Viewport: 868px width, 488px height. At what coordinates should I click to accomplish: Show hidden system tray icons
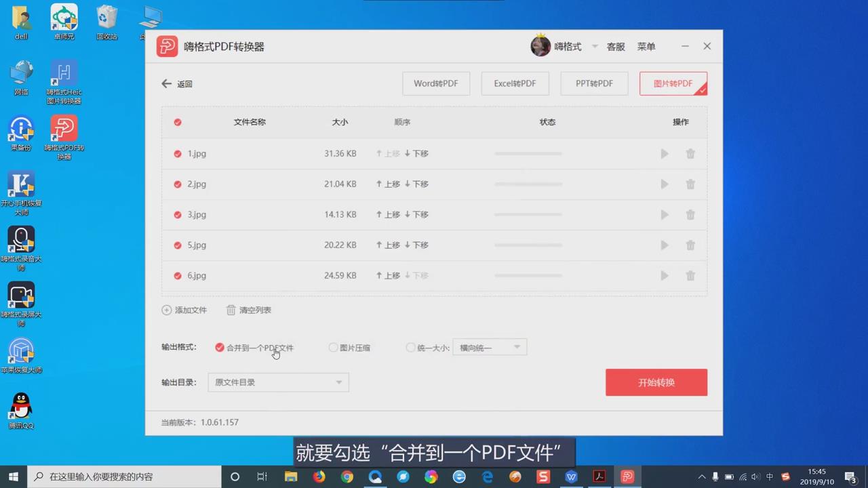[x=702, y=476]
